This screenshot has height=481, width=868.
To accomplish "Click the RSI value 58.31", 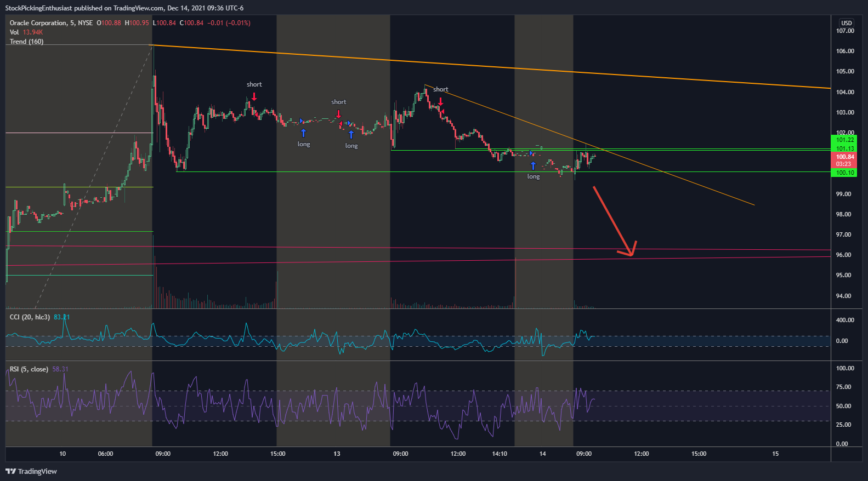I will click(x=60, y=369).
